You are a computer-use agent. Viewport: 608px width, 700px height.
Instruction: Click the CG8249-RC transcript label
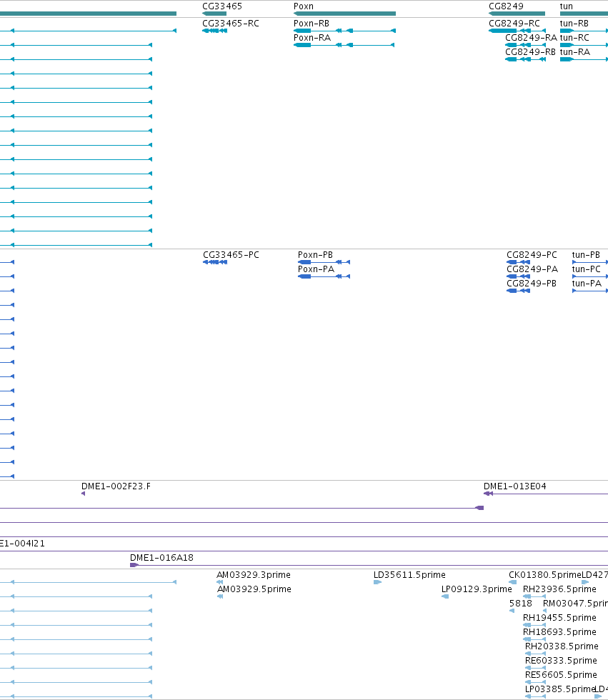tap(514, 23)
